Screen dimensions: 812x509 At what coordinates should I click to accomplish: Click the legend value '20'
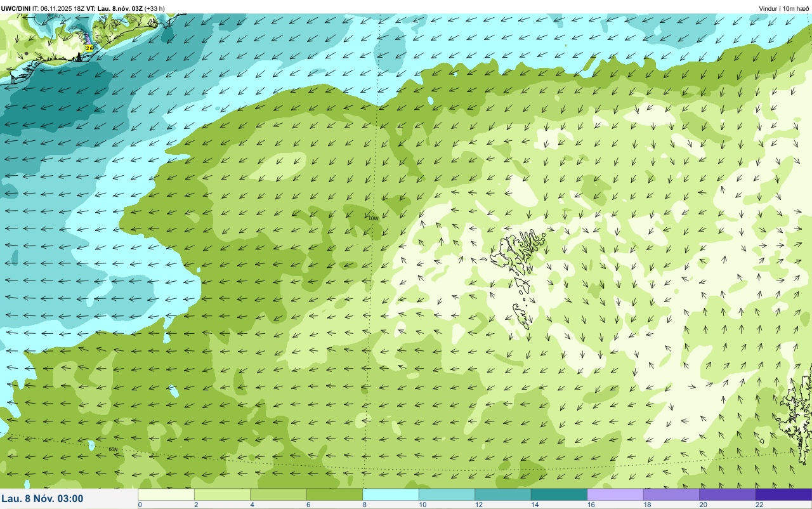(703, 505)
